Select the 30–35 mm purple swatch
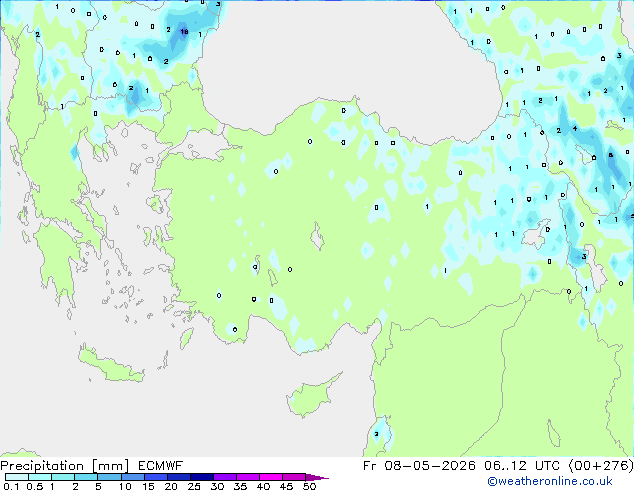 pyautogui.click(x=224, y=477)
